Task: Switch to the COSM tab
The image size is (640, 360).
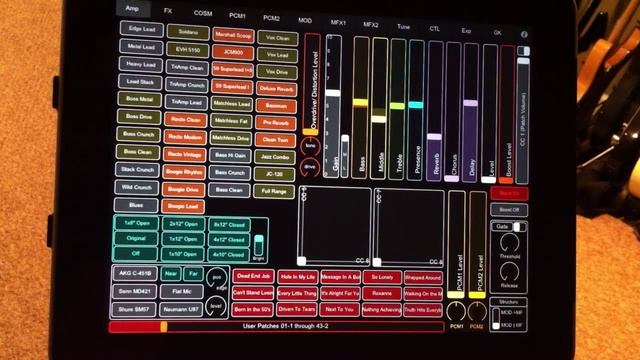Action: point(203,13)
